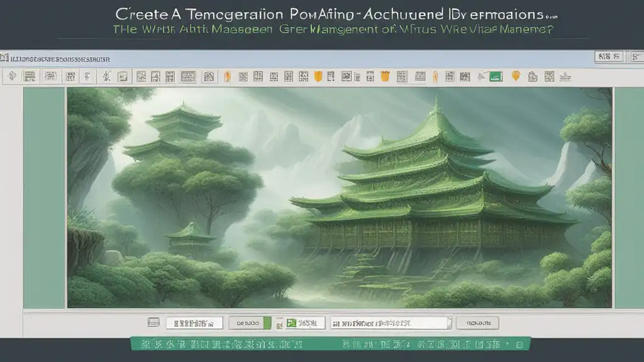Click the orange standing figure toolbar icon
Image resolution: width=644 pixels, height=362 pixels.
pyautogui.click(x=435, y=76)
